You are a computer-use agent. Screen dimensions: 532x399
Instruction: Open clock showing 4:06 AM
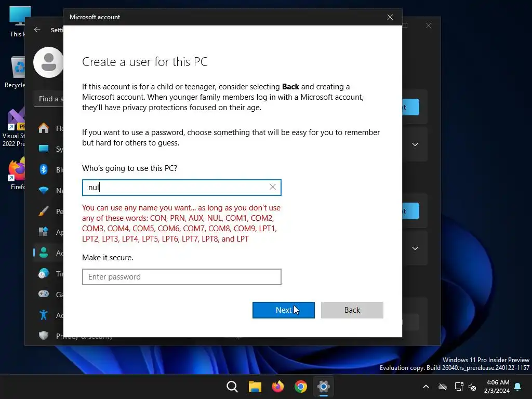click(x=497, y=387)
